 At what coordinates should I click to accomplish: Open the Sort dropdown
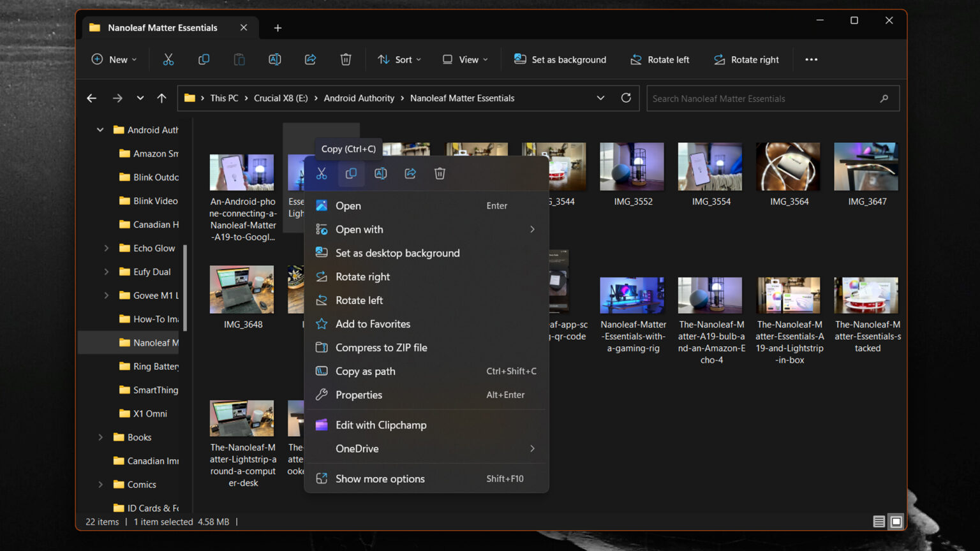399,59
